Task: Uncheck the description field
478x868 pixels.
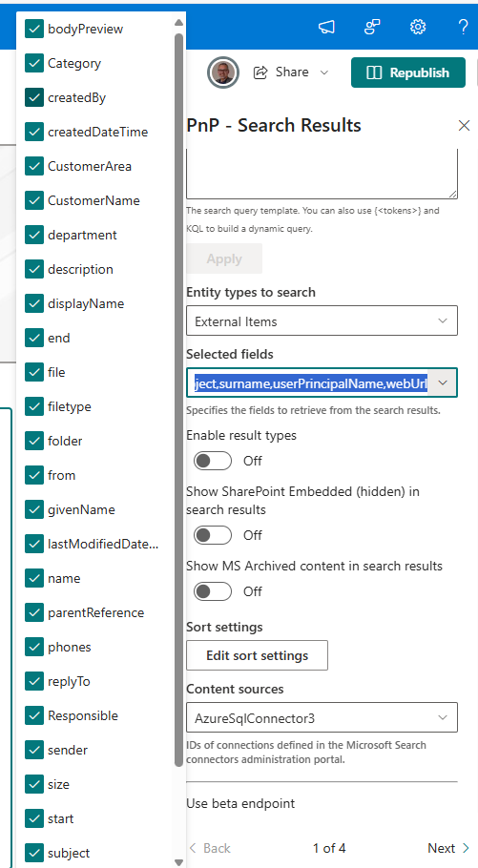Action: pos(34,269)
